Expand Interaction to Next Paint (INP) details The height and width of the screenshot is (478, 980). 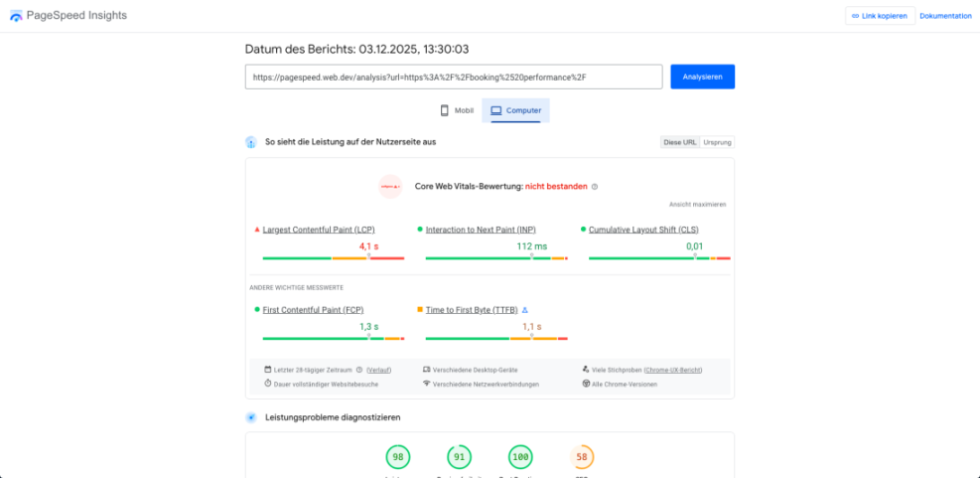click(481, 230)
